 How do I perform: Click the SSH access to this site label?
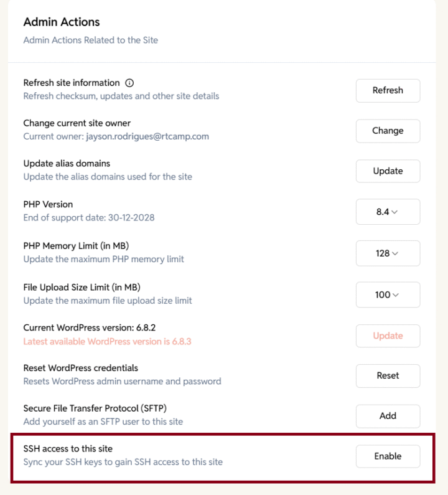point(68,449)
